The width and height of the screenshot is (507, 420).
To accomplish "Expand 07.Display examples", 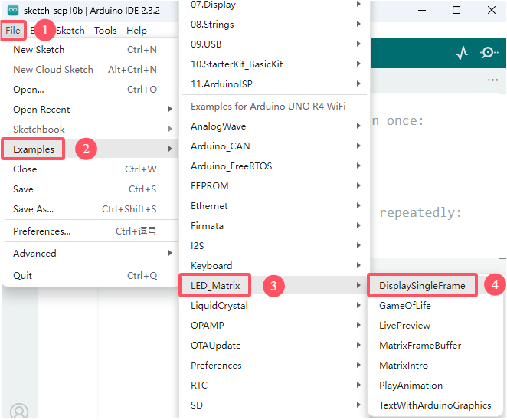I will coord(275,5).
